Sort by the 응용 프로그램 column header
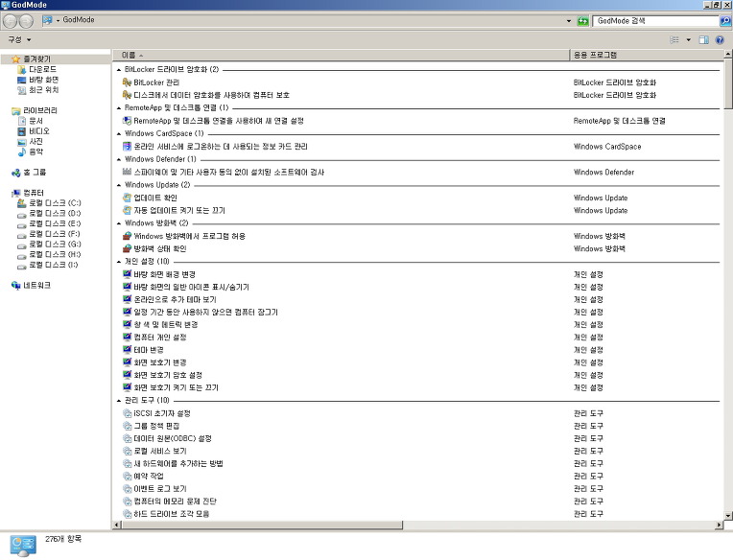 click(647, 55)
